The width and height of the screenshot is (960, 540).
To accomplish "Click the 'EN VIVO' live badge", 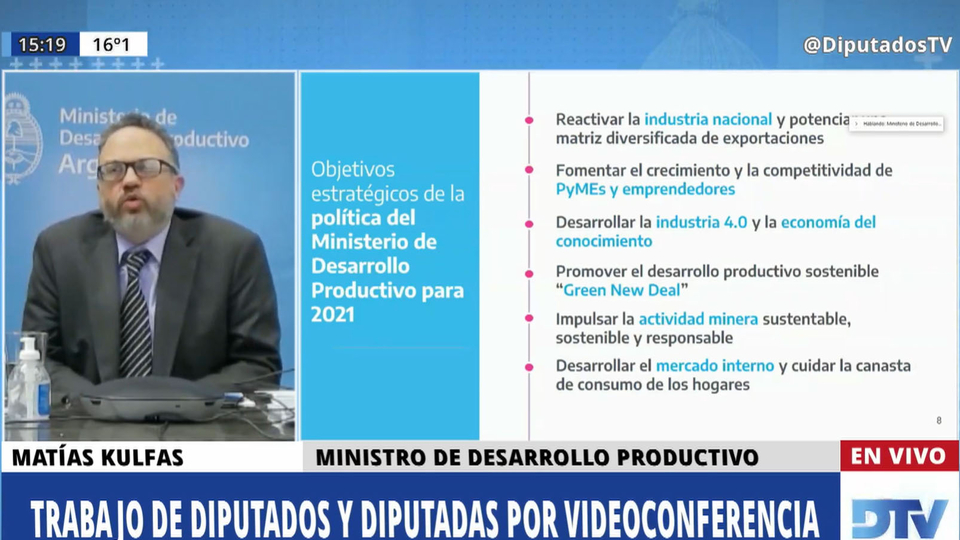I will pyautogui.click(x=898, y=456).
